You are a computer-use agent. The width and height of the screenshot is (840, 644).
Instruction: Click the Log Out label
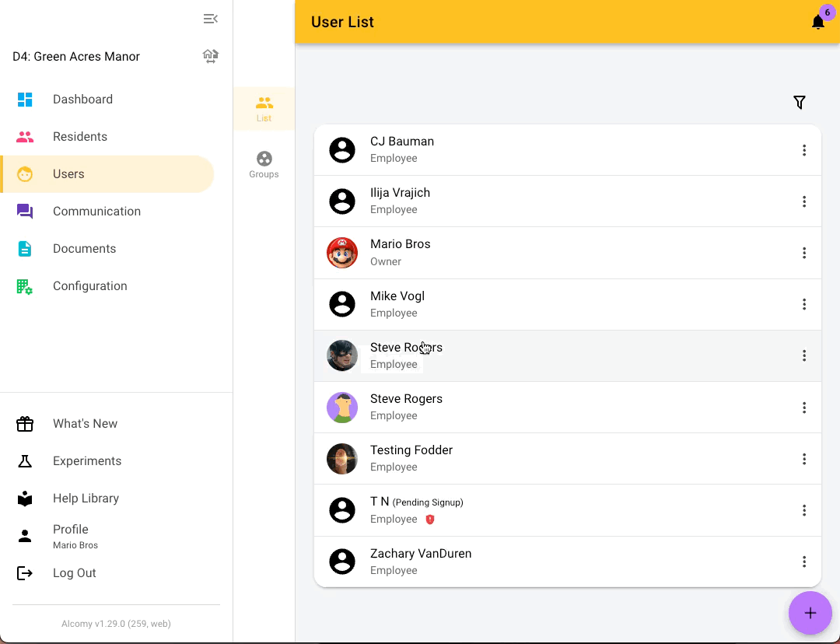tap(75, 572)
